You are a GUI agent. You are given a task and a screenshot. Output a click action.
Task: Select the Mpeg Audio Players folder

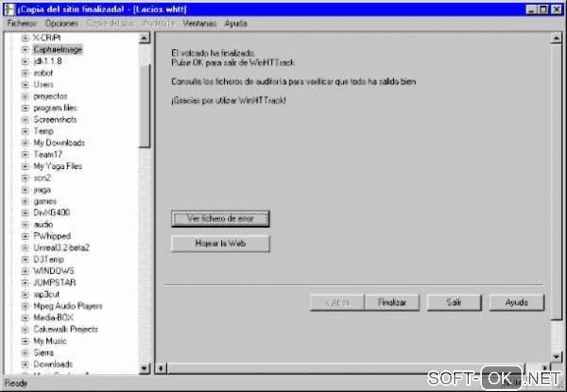[x=68, y=306]
